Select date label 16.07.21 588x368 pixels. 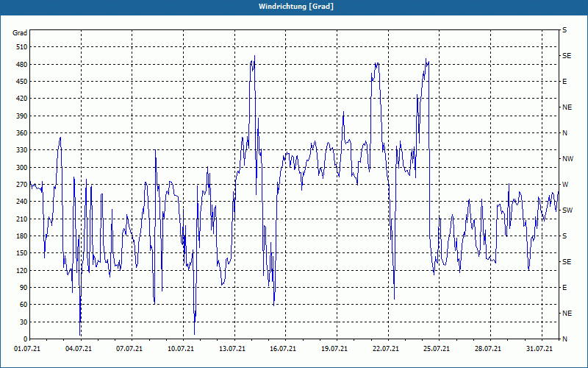coord(283,349)
